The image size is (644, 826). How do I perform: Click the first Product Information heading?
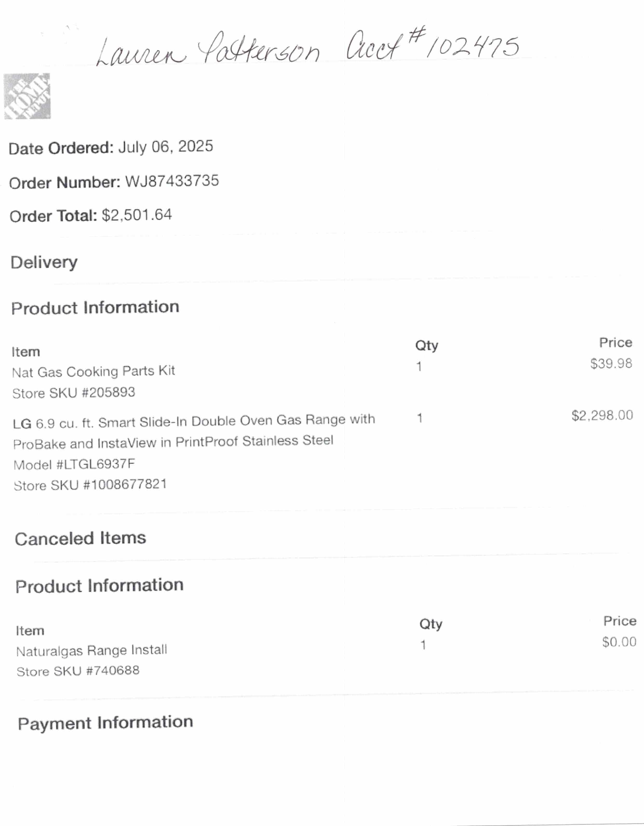coord(95,308)
